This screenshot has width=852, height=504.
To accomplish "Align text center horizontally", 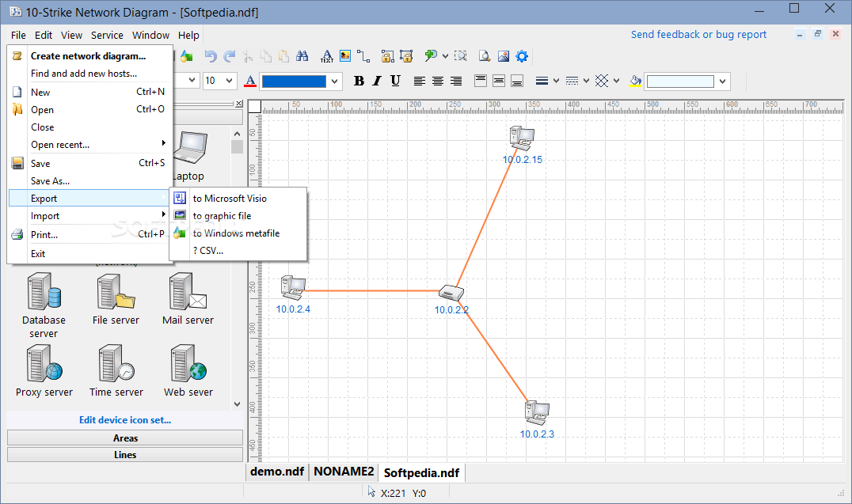I will [437, 81].
